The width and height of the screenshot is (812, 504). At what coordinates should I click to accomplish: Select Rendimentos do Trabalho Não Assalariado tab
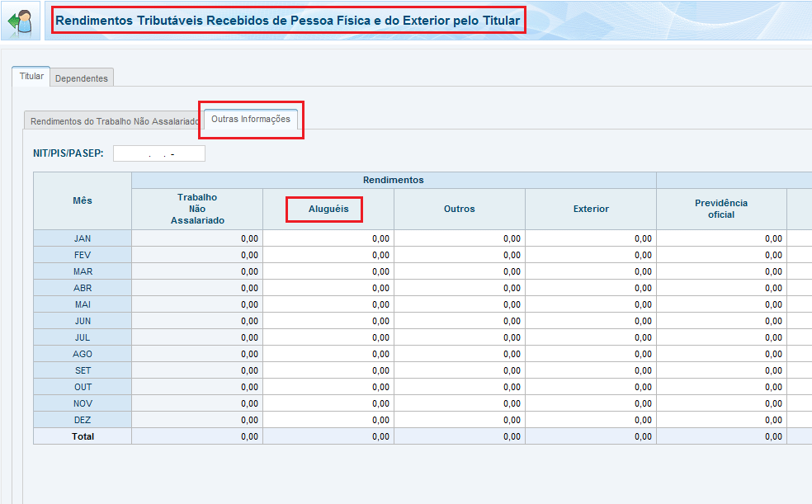(x=114, y=121)
